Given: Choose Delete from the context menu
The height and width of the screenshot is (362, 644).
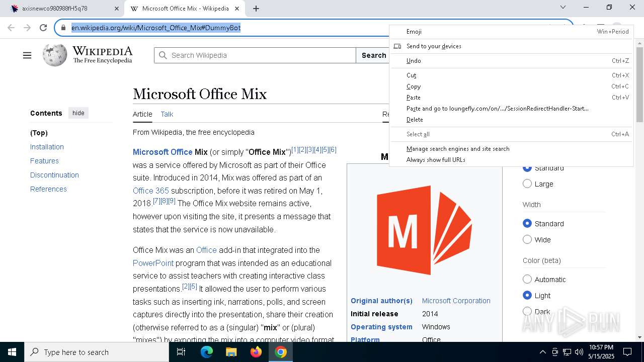Looking at the screenshot, I should 511,120.
